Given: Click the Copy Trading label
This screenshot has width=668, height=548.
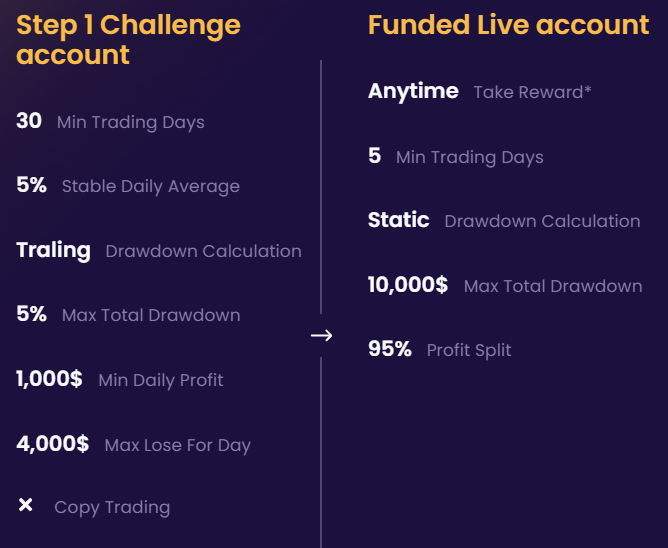Looking at the screenshot, I should [112, 507].
